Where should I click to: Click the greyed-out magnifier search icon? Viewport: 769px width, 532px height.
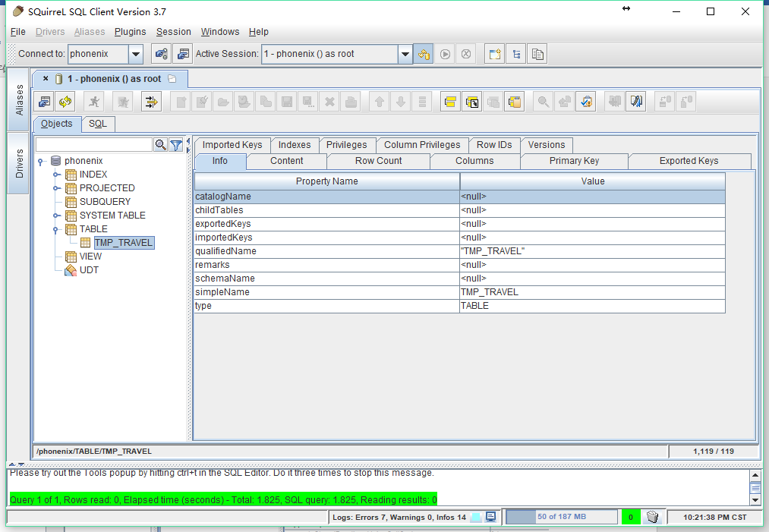(x=543, y=102)
